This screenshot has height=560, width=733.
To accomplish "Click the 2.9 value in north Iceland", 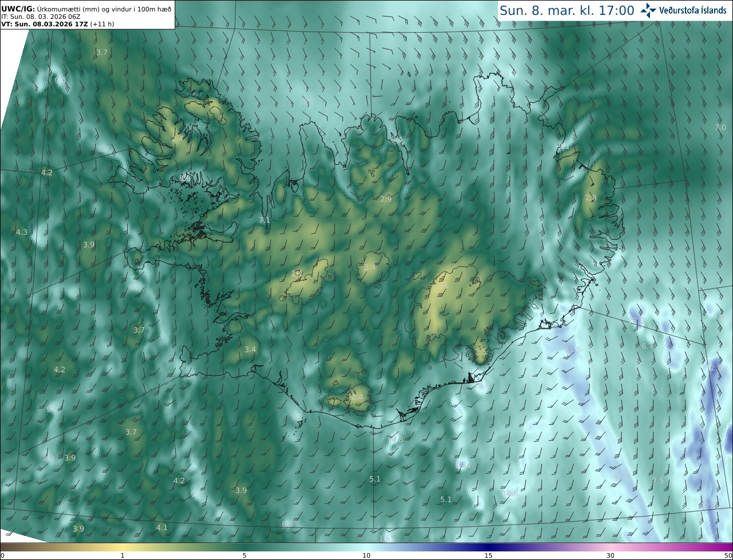I will click(386, 199).
